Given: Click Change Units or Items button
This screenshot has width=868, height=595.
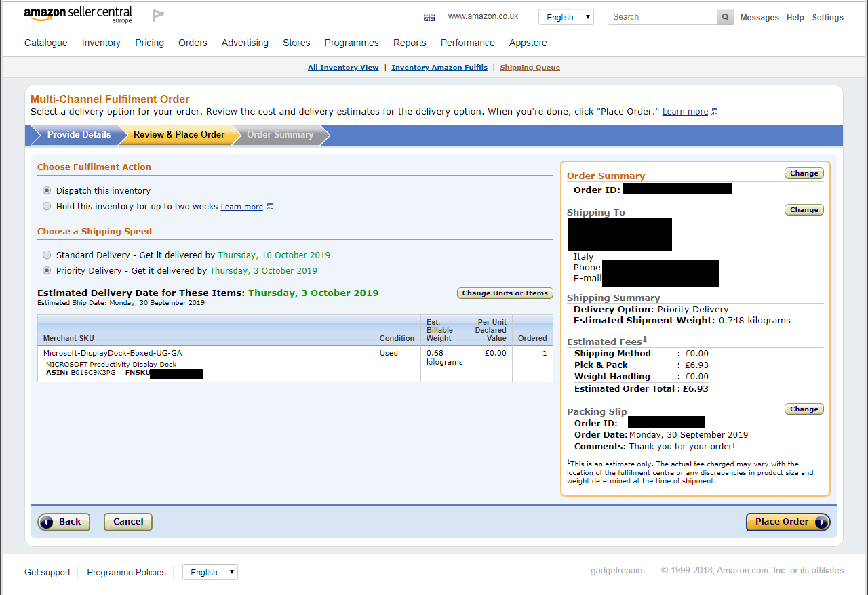Looking at the screenshot, I should 505,293.
